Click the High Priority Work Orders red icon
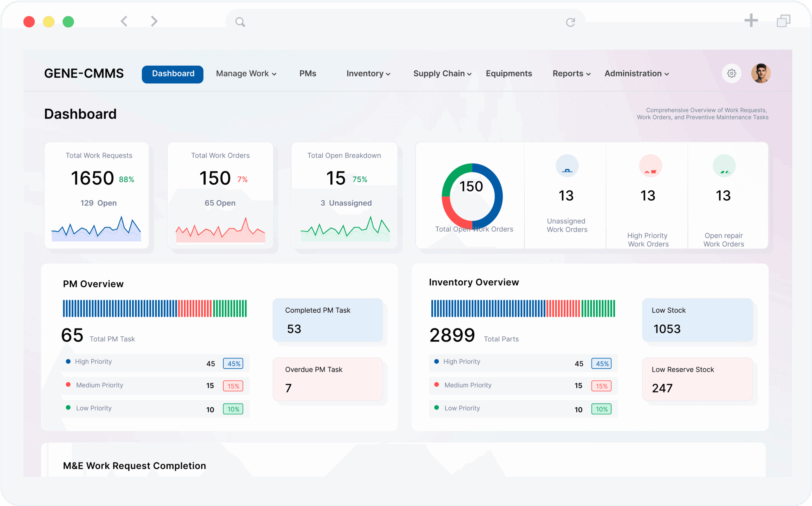The image size is (812, 506). click(x=650, y=166)
